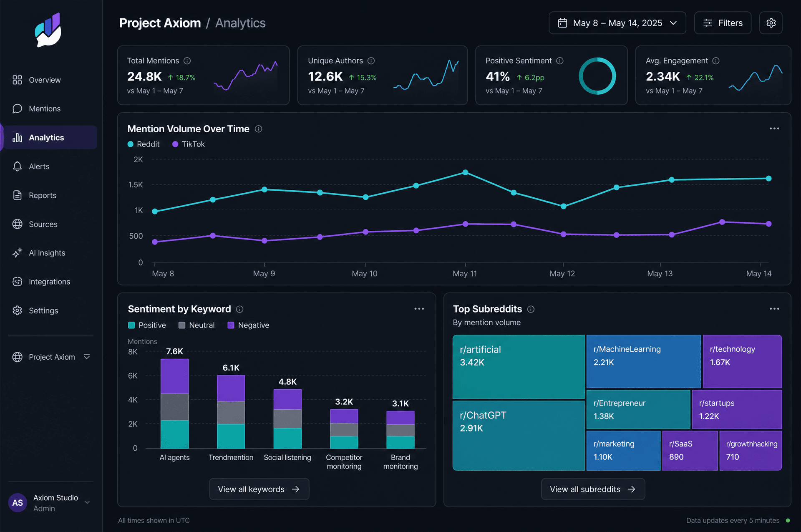Open the May 8 – May 14 date range dropdown
801x532 pixels.
617,23
